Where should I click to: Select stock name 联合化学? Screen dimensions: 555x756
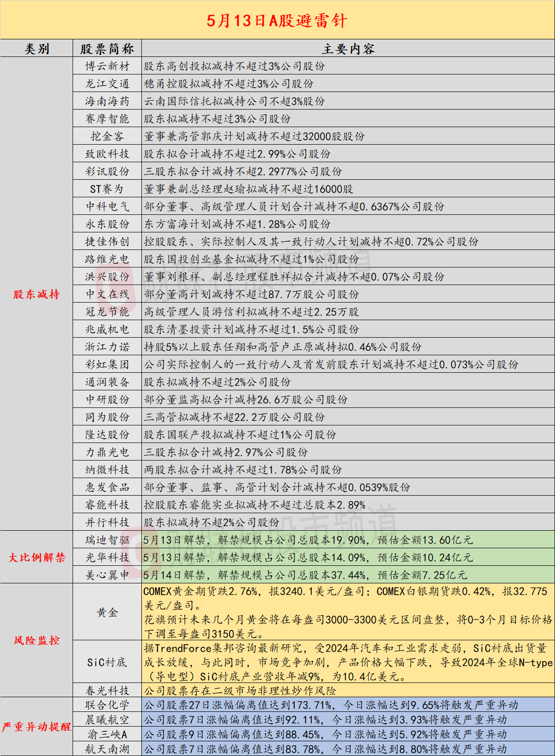tap(107, 705)
